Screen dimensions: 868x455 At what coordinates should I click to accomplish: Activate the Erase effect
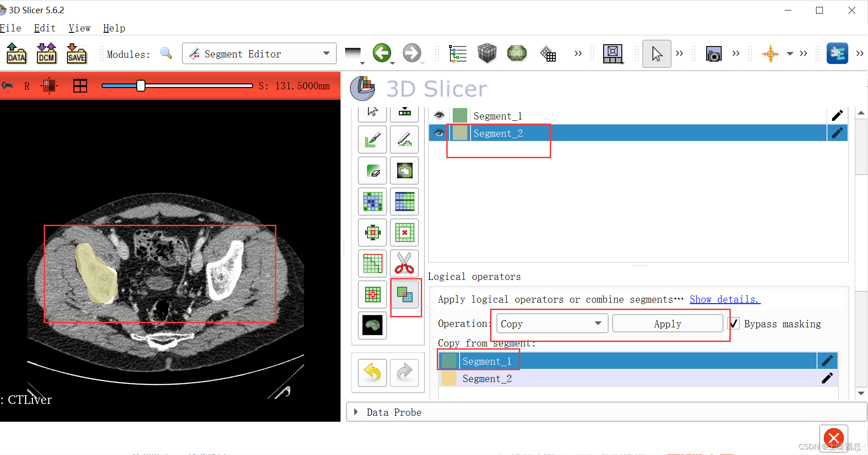pyautogui.click(x=372, y=171)
